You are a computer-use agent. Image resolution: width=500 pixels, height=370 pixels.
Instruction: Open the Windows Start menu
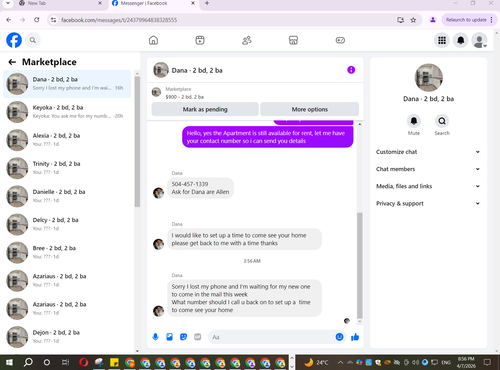coord(9,362)
